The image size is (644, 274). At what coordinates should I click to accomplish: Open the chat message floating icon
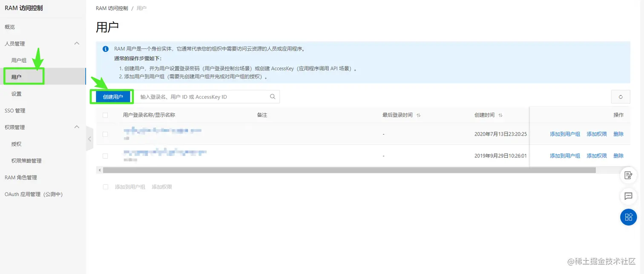(628, 196)
